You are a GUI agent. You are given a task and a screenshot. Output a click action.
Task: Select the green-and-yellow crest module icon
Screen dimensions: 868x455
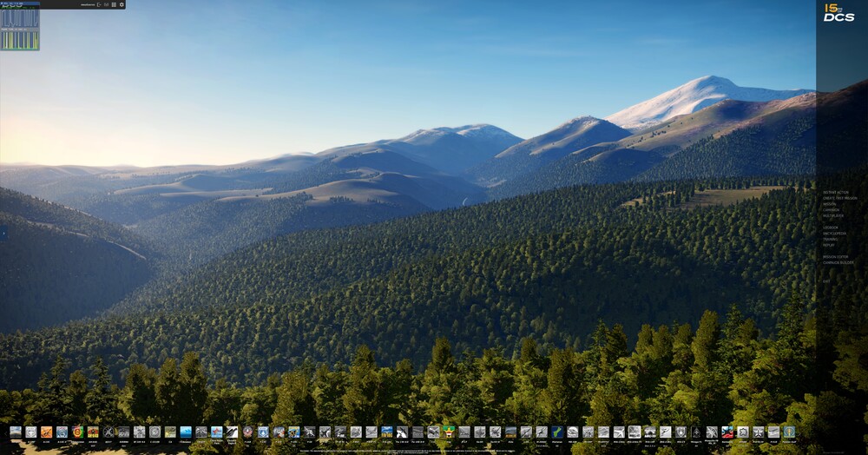click(x=449, y=432)
